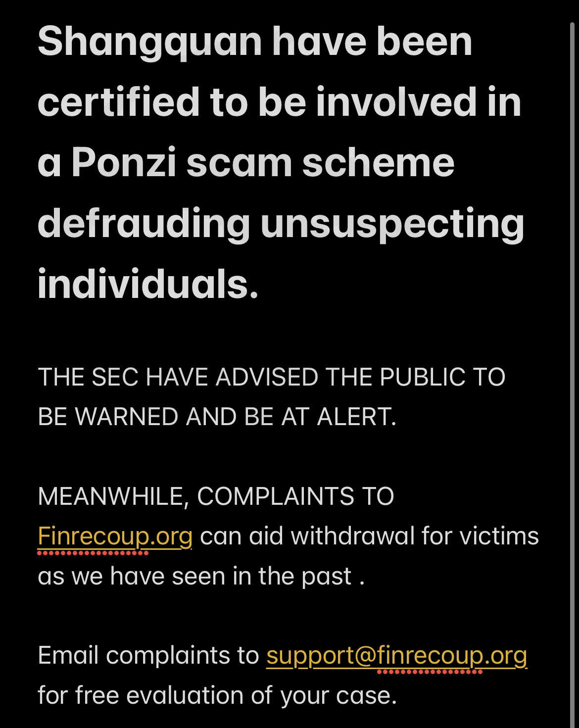Screen dimensions: 579x728
Task: Click the word Ponzi in the heading
Action: pos(124,162)
